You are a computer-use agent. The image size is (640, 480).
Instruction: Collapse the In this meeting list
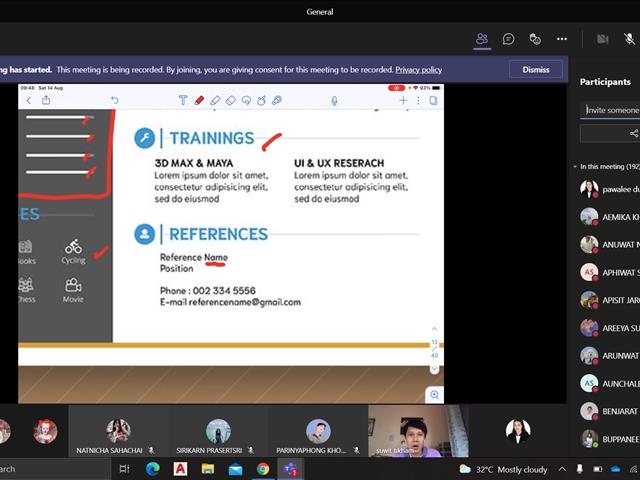coord(575,167)
